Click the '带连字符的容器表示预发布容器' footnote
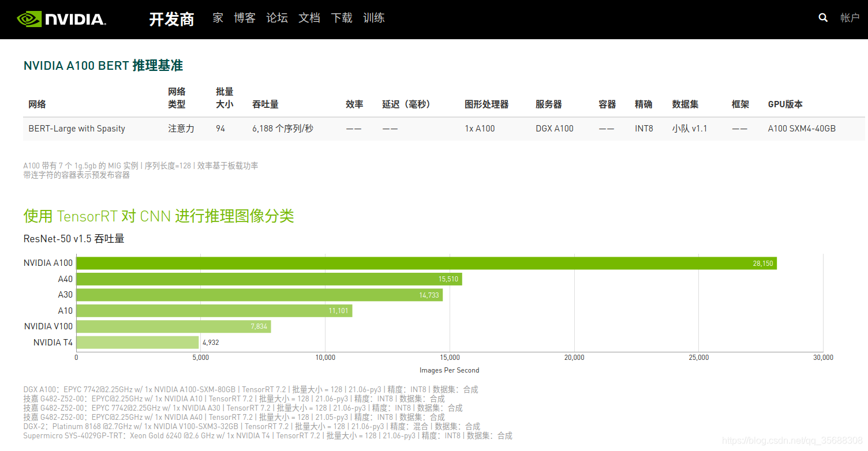 tap(77, 175)
